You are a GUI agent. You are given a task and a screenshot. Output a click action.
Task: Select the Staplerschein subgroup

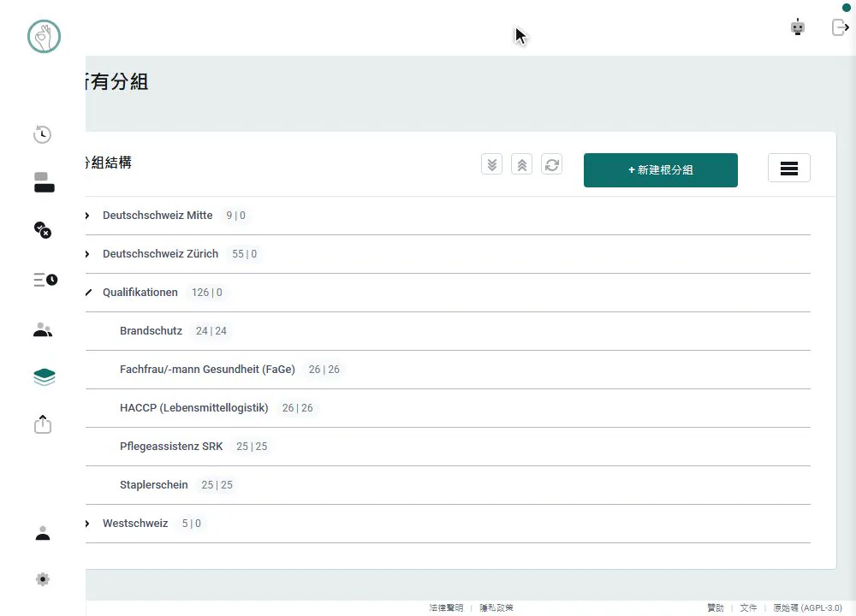[154, 484]
